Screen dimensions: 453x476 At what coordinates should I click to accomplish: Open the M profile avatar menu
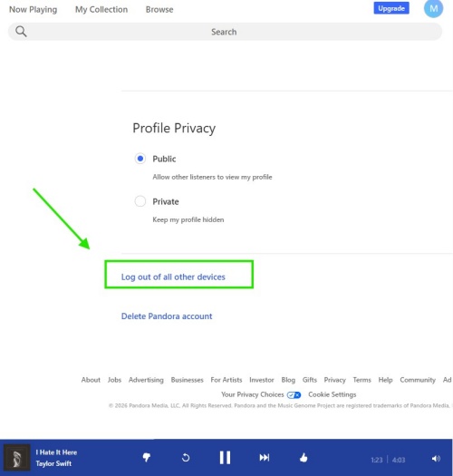coord(433,8)
